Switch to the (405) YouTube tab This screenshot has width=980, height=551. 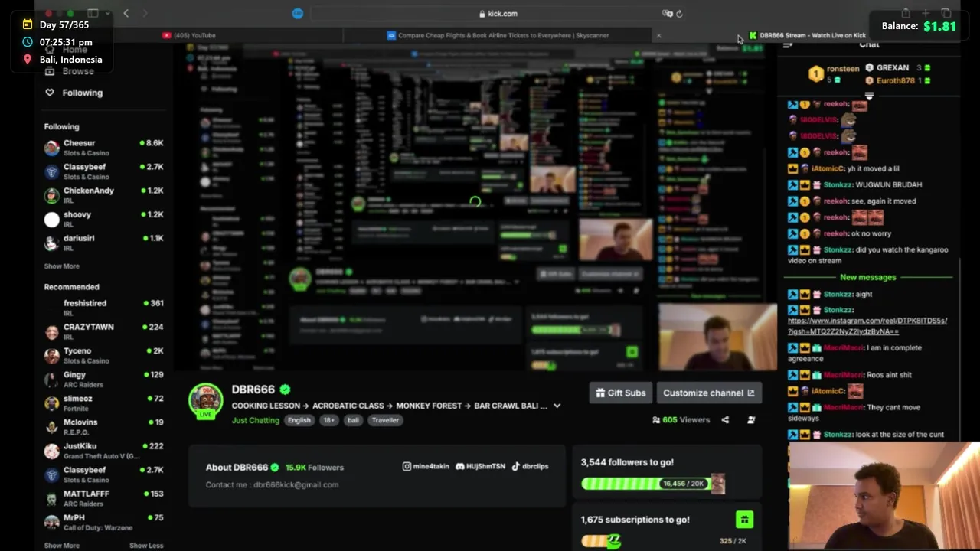[x=189, y=35]
